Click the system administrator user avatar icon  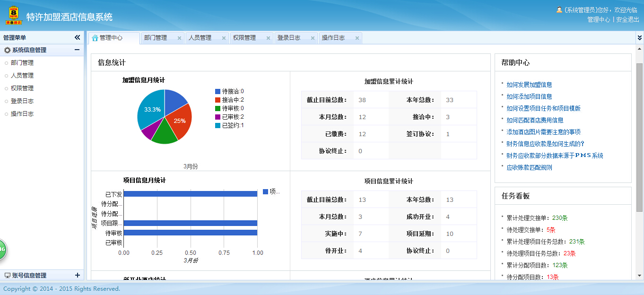(559, 10)
